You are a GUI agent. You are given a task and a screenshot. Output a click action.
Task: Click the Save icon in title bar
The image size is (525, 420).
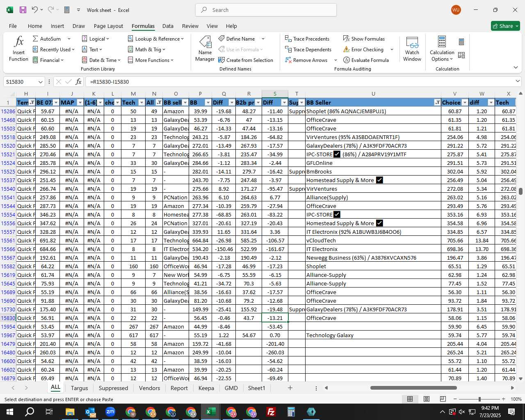coord(23,10)
